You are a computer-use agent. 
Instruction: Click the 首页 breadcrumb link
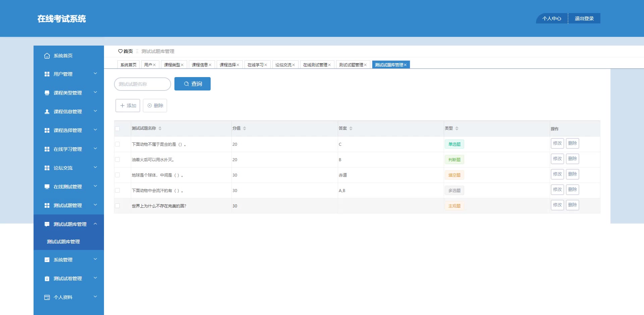pyautogui.click(x=128, y=51)
